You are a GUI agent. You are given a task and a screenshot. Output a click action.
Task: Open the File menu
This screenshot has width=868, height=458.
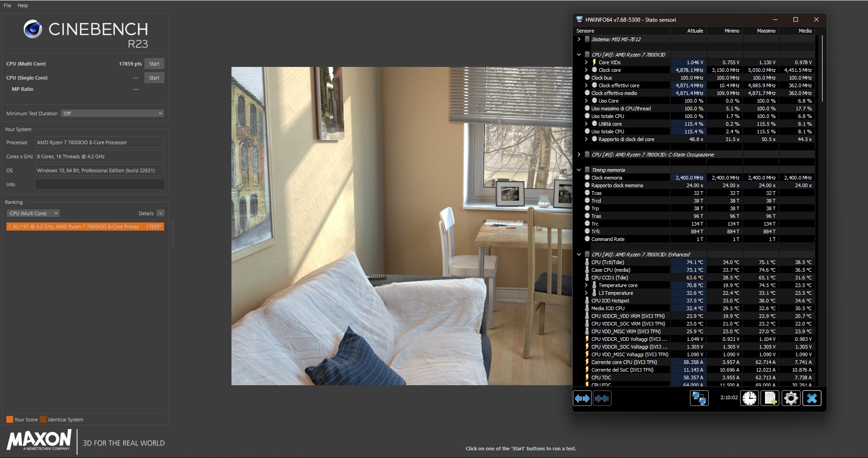[x=7, y=5]
